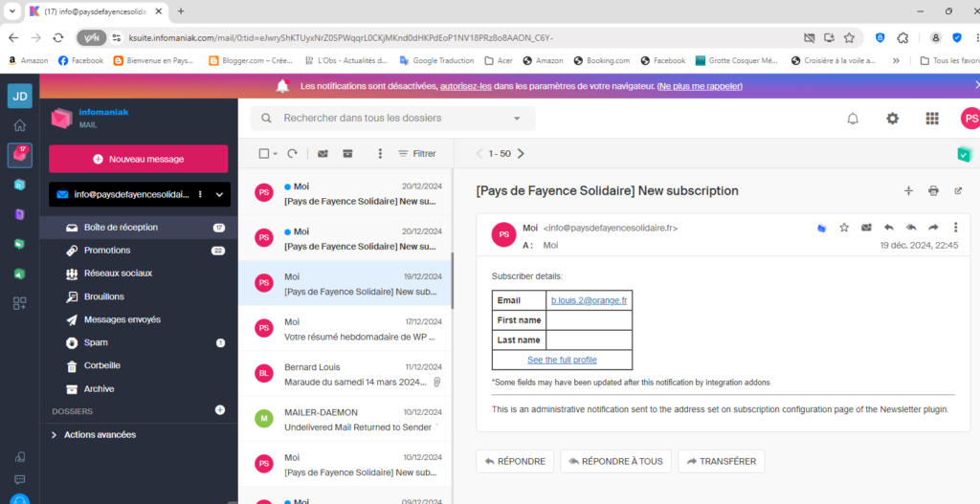Open the Spam folder
This screenshot has height=504, width=980.
pyautogui.click(x=96, y=342)
